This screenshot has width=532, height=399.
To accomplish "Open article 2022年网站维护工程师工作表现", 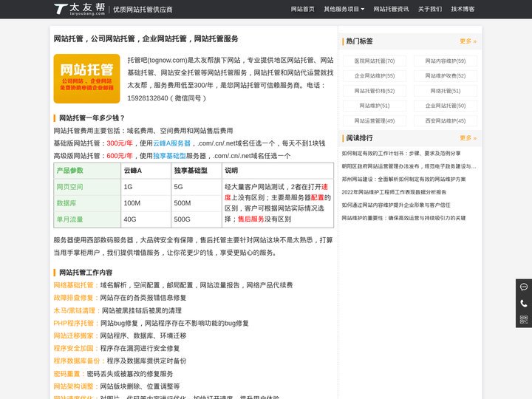I will pyautogui.click(x=394, y=192).
